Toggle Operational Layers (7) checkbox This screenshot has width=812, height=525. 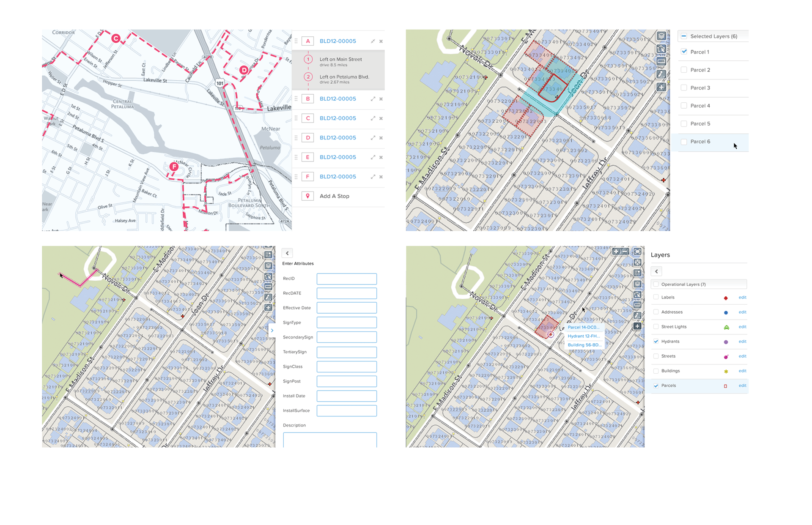pyautogui.click(x=656, y=284)
